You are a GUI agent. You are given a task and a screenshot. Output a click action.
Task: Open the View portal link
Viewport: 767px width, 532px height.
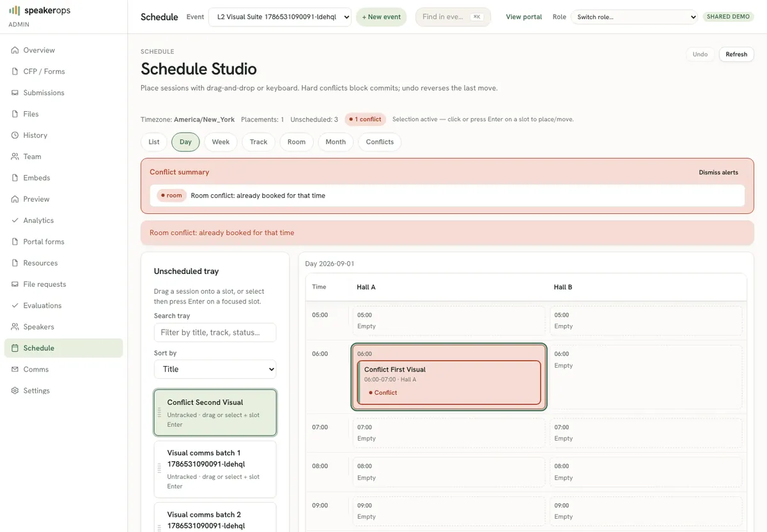524,17
